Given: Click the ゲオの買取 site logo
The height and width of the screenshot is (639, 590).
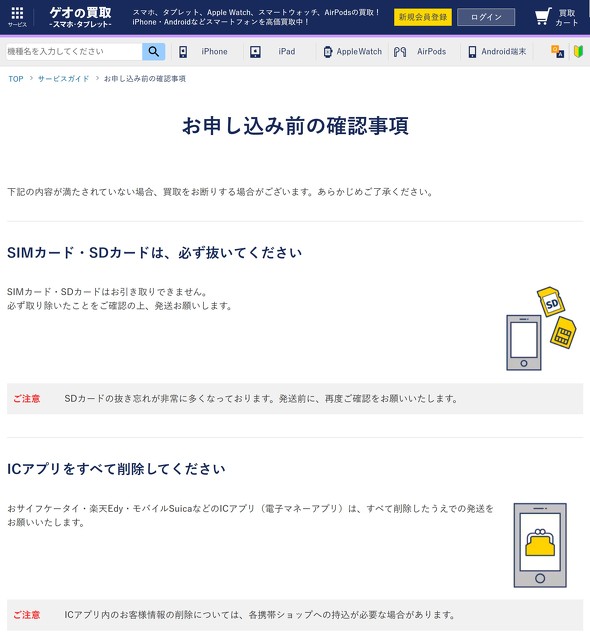Looking at the screenshot, I should pyautogui.click(x=80, y=17).
